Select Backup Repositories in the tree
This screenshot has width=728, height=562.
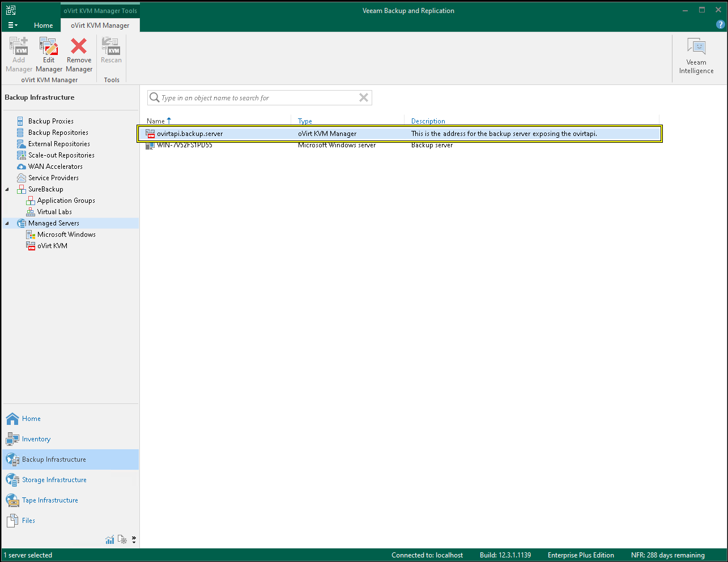tap(58, 133)
